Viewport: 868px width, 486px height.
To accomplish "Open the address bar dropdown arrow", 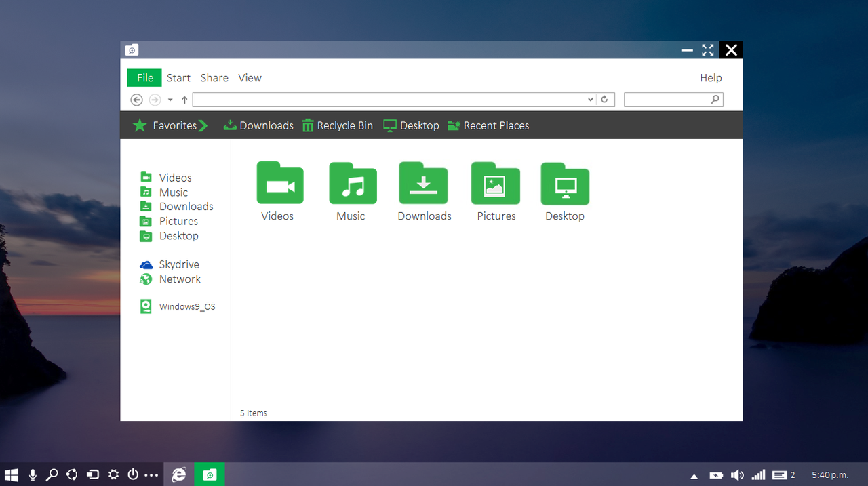I will 590,100.
